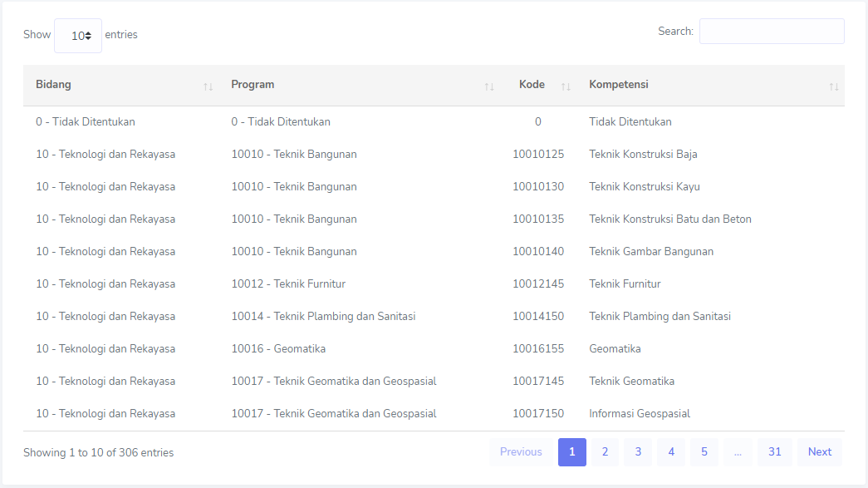Jump to last page 31
The image size is (868, 488).
(774, 452)
